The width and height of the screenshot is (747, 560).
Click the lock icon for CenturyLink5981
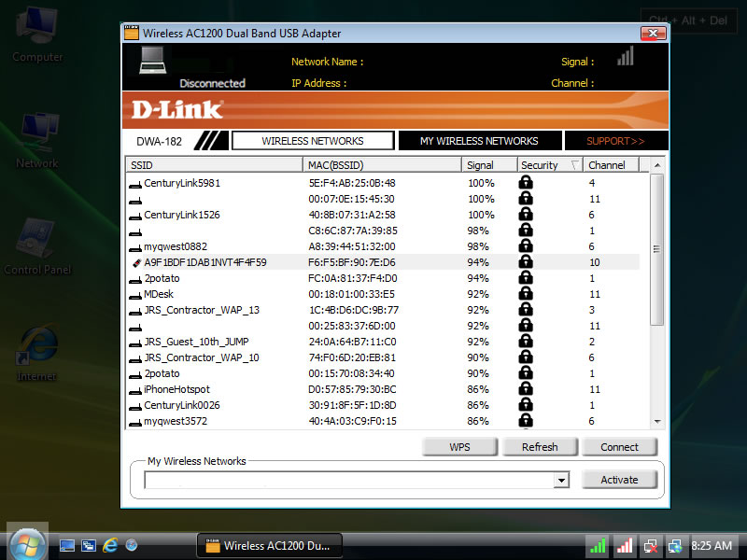point(526,183)
